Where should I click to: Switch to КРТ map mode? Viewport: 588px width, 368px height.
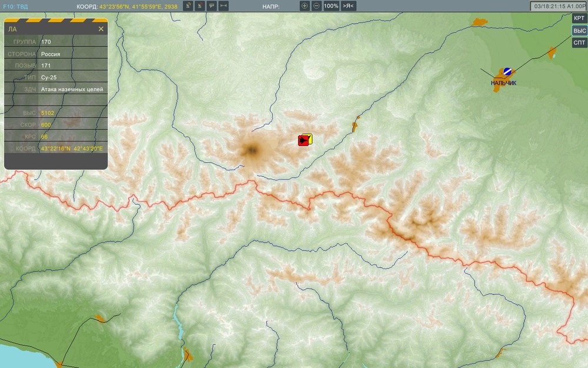coord(579,18)
